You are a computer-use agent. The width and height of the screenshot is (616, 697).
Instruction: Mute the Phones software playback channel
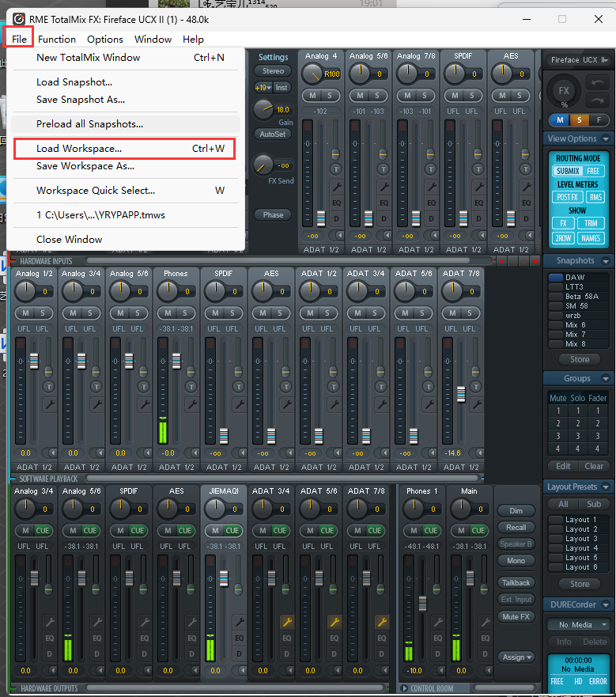(x=168, y=313)
